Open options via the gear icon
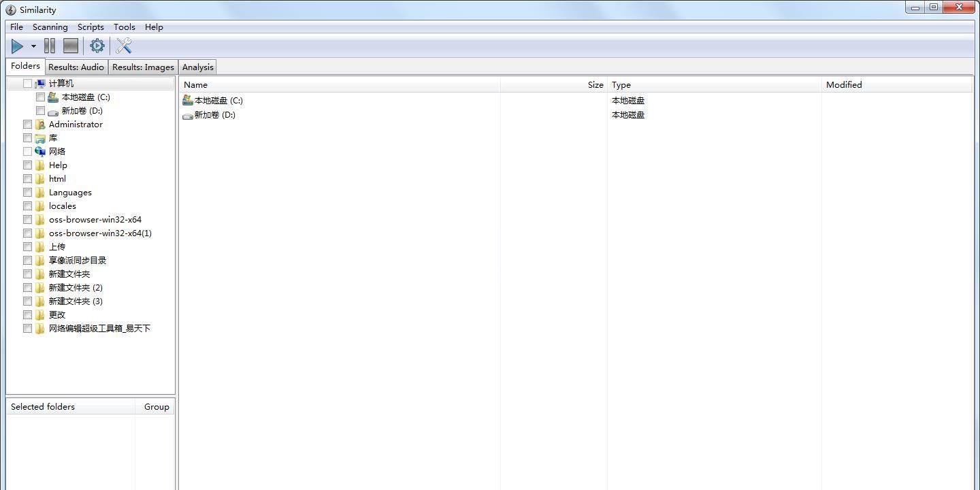980x490 pixels. pyautogui.click(x=97, y=46)
